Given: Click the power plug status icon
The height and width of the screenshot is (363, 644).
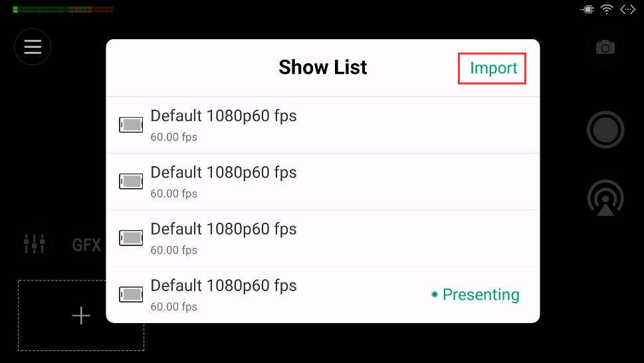Looking at the screenshot, I should [587, 9].
